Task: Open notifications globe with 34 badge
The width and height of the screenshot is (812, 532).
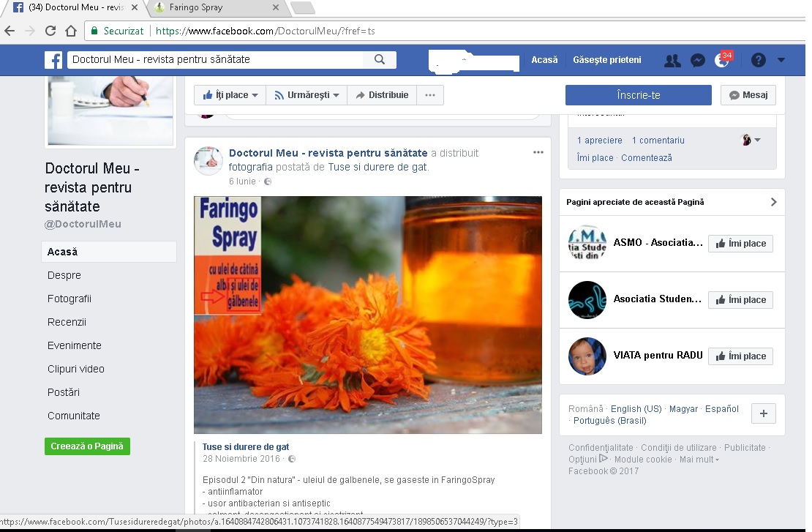Action: [x=722, y=60]
